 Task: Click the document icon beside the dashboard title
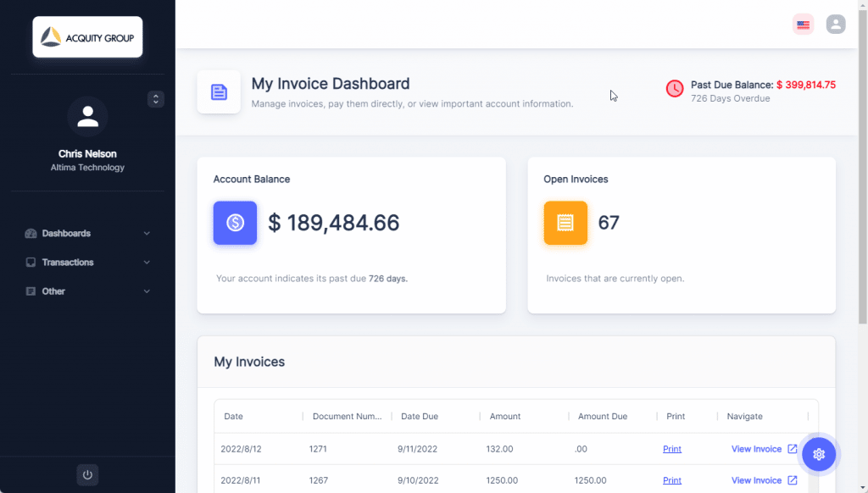click(x=219, y=91)
